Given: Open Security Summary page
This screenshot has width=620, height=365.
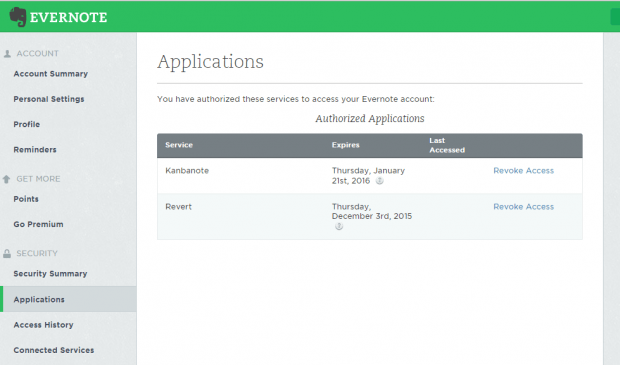Looking at the screenshot, I should pyautogui.click(x=50, y=274).
